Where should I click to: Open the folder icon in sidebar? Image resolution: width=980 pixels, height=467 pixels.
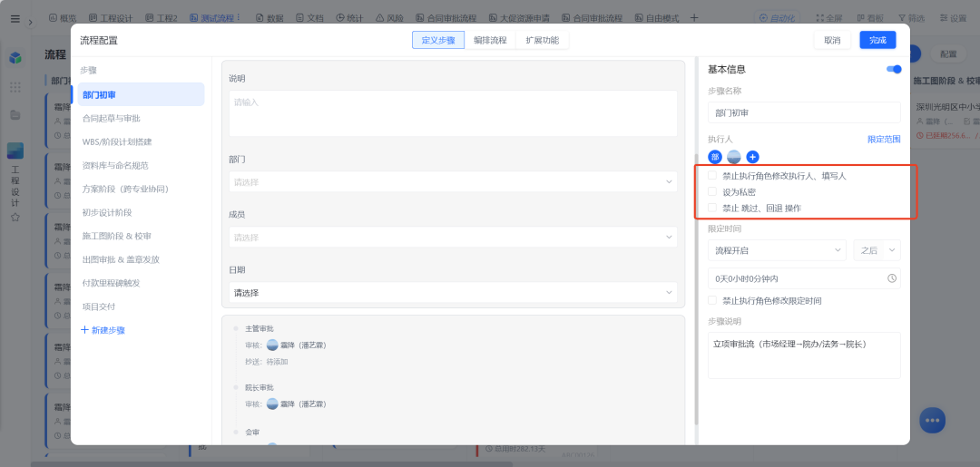(x=15, y=115)
